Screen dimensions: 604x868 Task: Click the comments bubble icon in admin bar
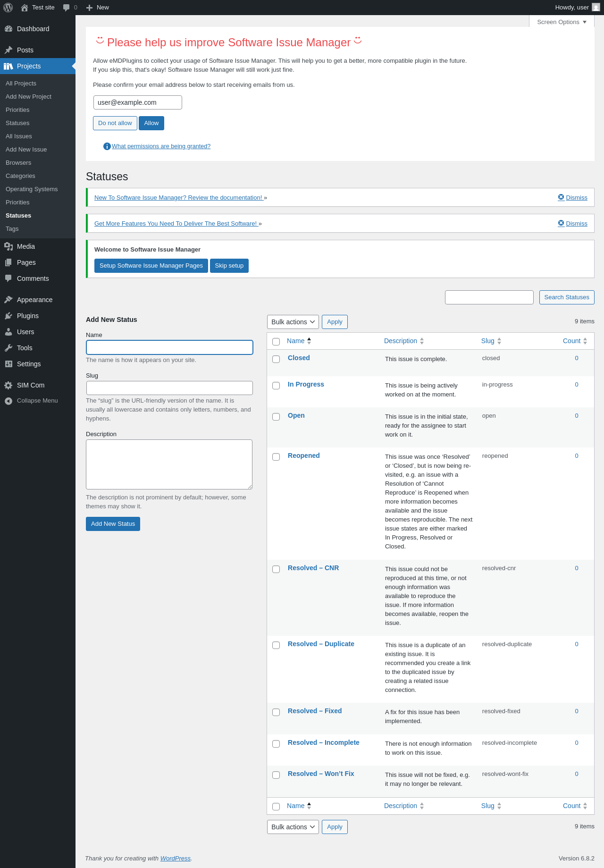(x=66, y=8)
